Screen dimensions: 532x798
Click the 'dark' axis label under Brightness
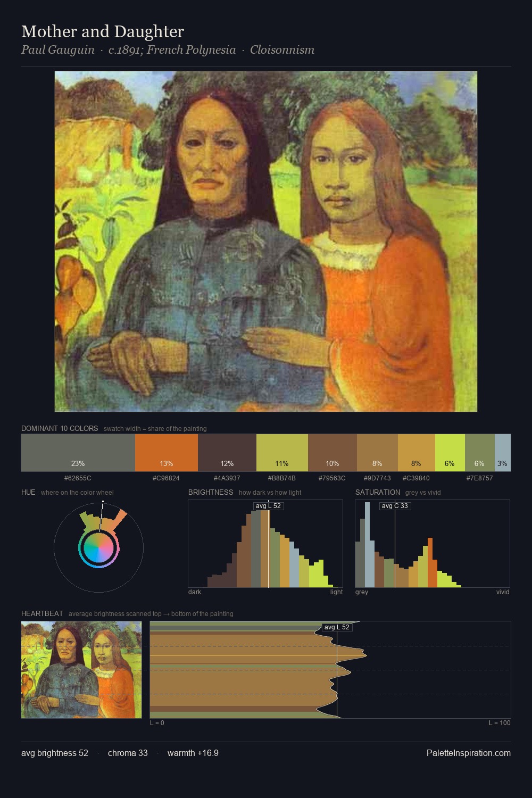click(x=195, y=592)
